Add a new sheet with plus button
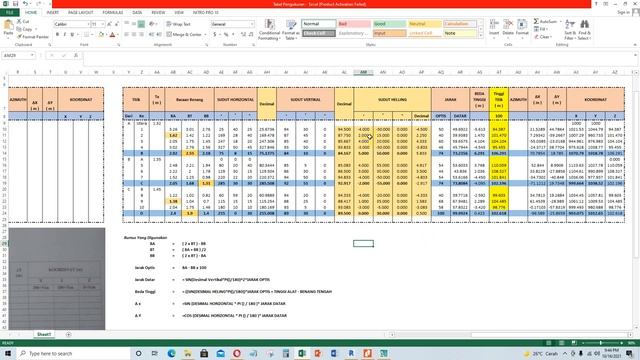The image size is (640, 360). [x=68, y=334]
